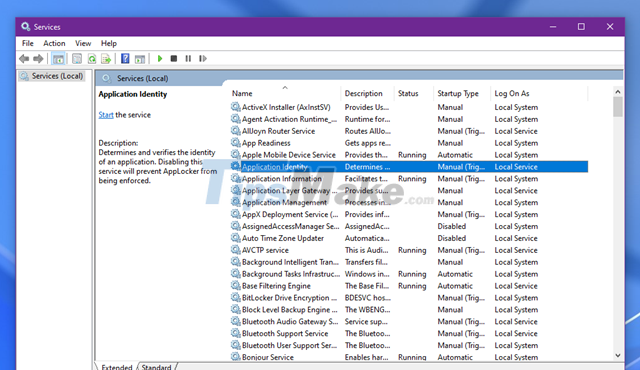This screenshot has height=370, width=640.
Task: Click the gear icon beside ActiveX Installer
Action: tap(236, 107)
